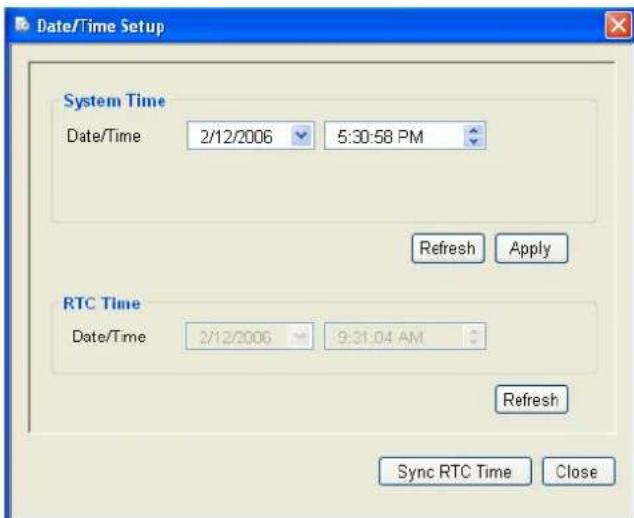Increase System Time with the up spinner
Screen dimensions: 634x518
(x=474, y=130)
